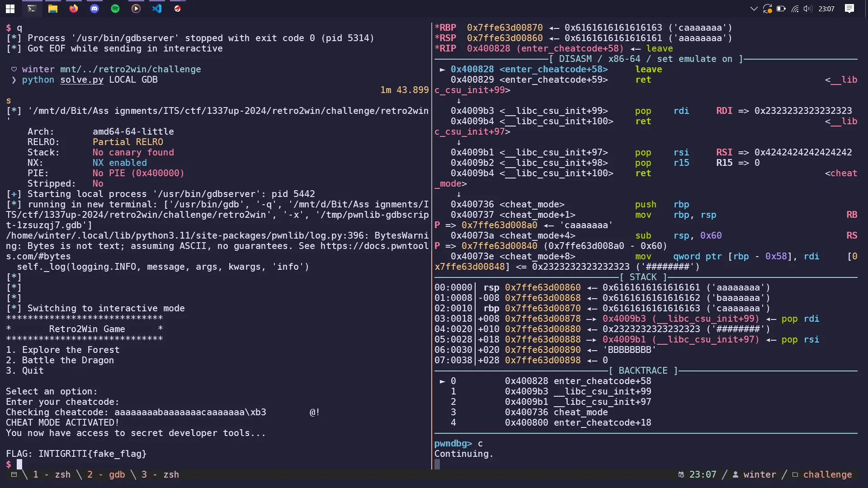The height and width of the screenshot is (488, 868).
Task: Open File Explorer from the taskbar
Action: coord(53,9)
